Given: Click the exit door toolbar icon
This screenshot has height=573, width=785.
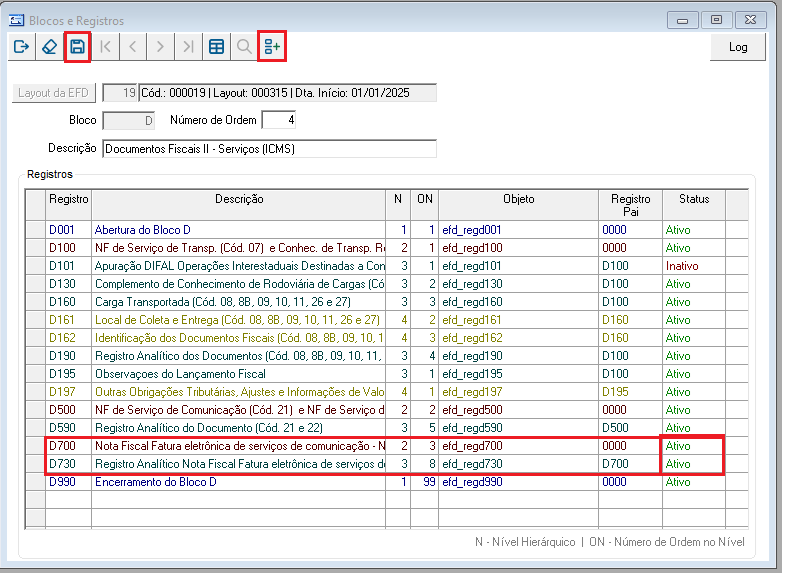Looking at the screenshot, I should 22,47.
